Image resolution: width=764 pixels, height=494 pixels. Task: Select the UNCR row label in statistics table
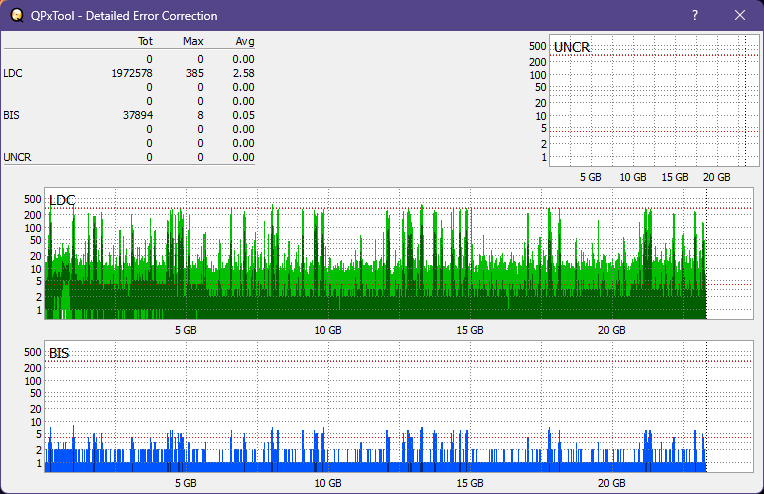pyautogui.click(x=17, y=157)
